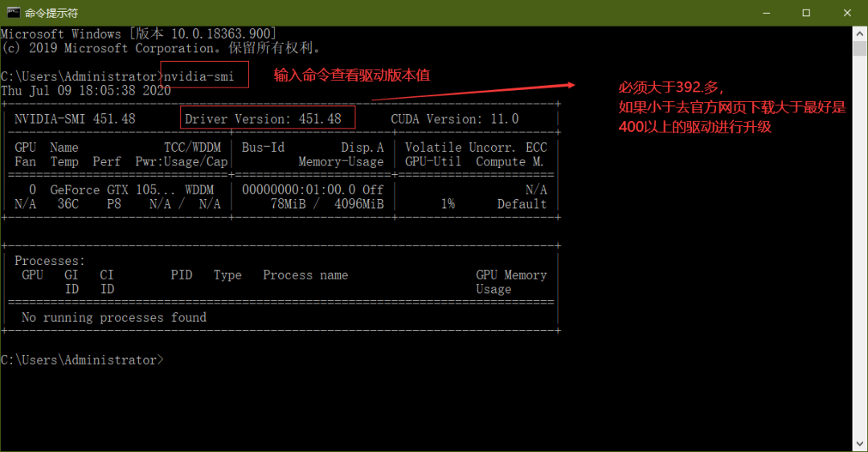Click the total memory value 4096MiB

[x=358, y=204]
